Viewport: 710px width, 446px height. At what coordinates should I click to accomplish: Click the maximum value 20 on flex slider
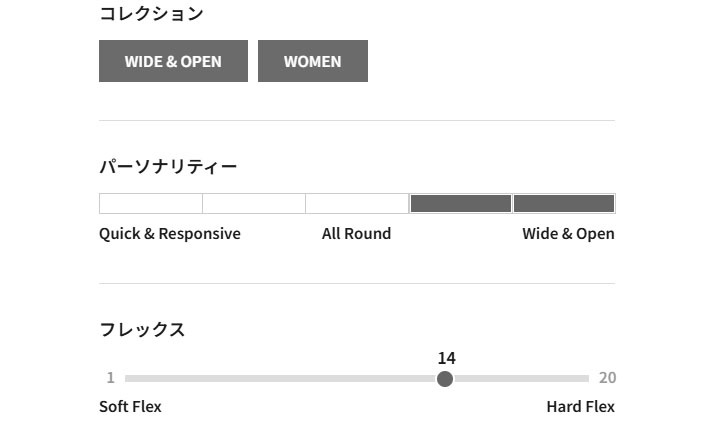607,378
